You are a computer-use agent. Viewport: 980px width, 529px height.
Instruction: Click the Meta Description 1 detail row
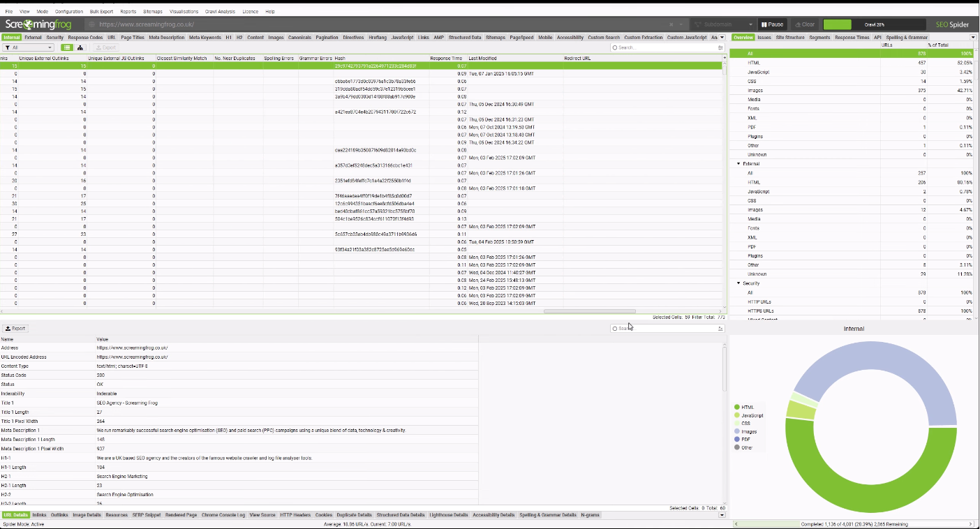click(x=239, y=431)
